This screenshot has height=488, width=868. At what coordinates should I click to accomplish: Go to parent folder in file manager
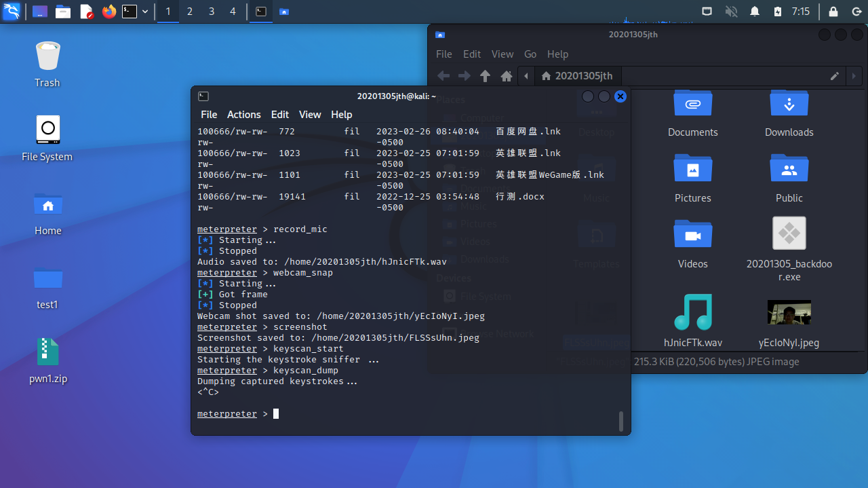pyautogui.click(x=485, y=76)
